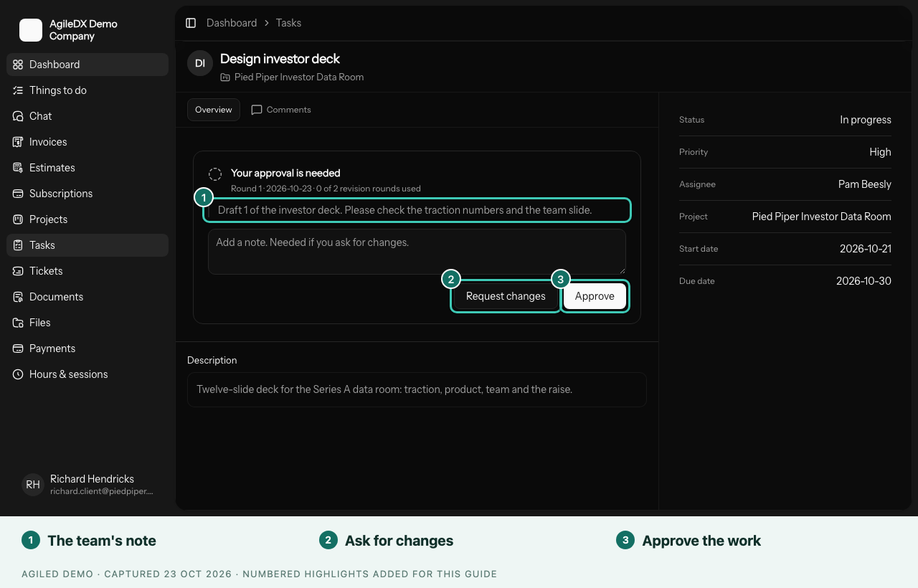Click the Invoices icon in sidebar
Viewport: 918px width, 588px height.
18,142
